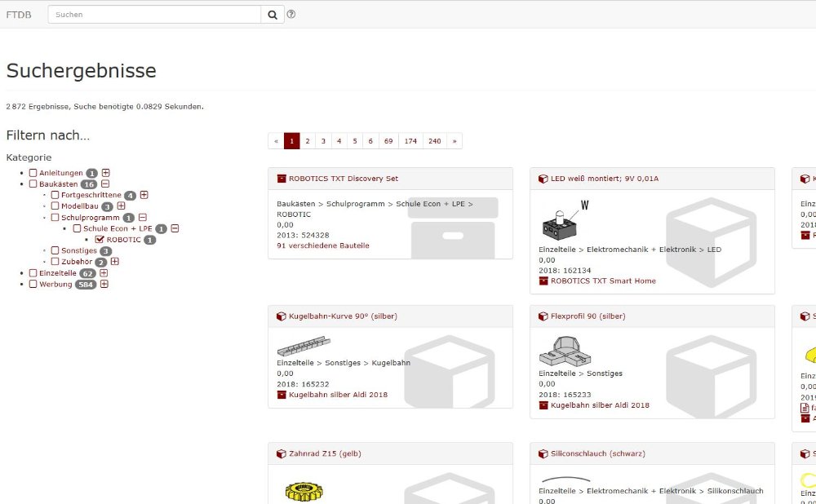
Task: Expand the Modellbau subcategory
Action: click(122, 206)
